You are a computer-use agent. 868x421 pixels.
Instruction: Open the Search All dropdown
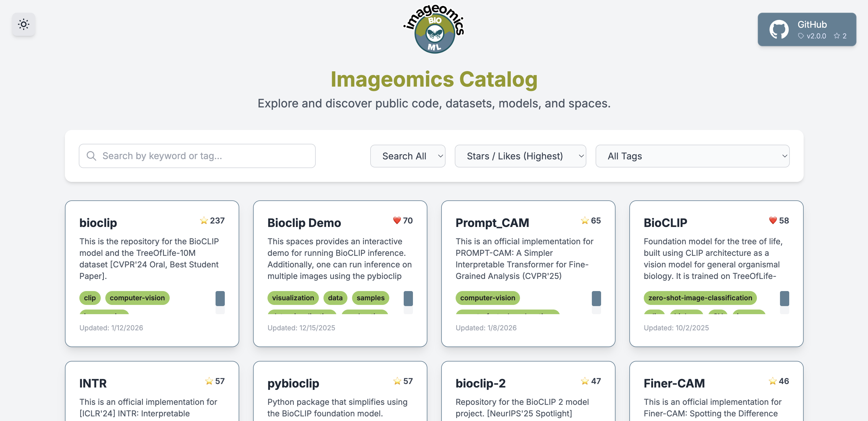(x=408, y=156)
